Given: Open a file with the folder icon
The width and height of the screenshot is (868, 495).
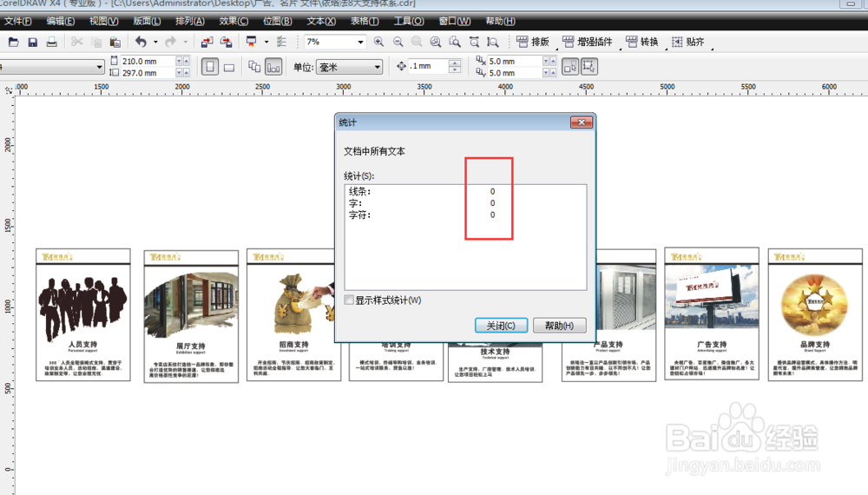Looking at the screenshot, I should (x=13, y=42).
